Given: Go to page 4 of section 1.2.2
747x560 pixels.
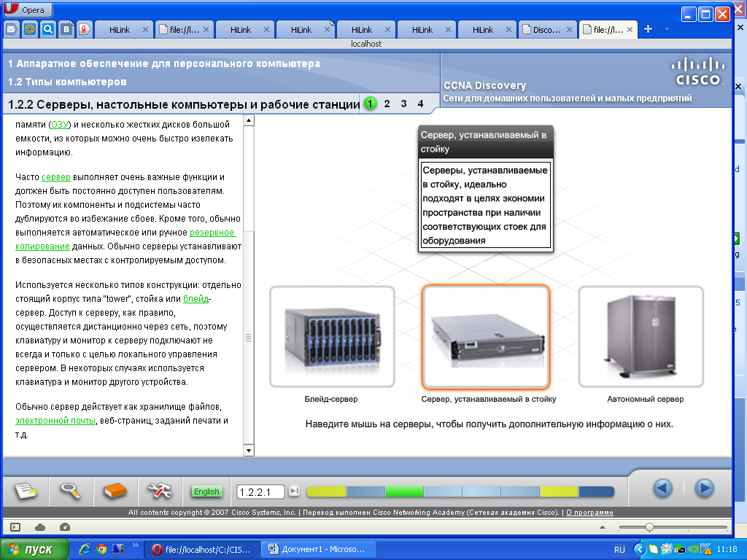Looking at the screenshot, I should pos(420,104).
